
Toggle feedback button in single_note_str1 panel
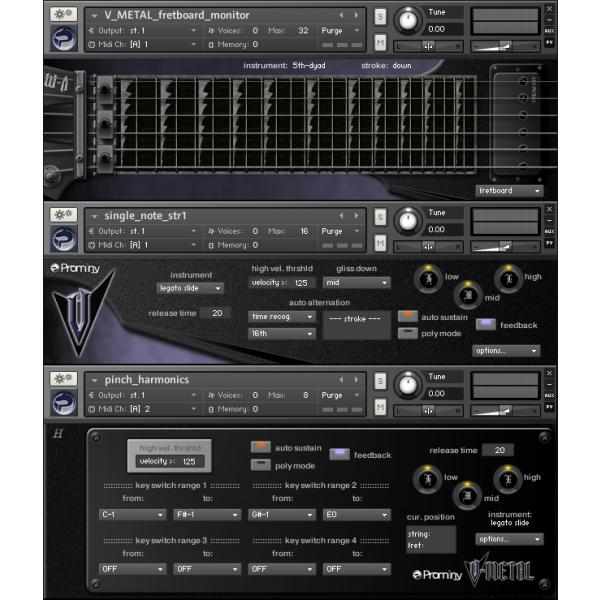pyautogui.click(x=486, y=324)
